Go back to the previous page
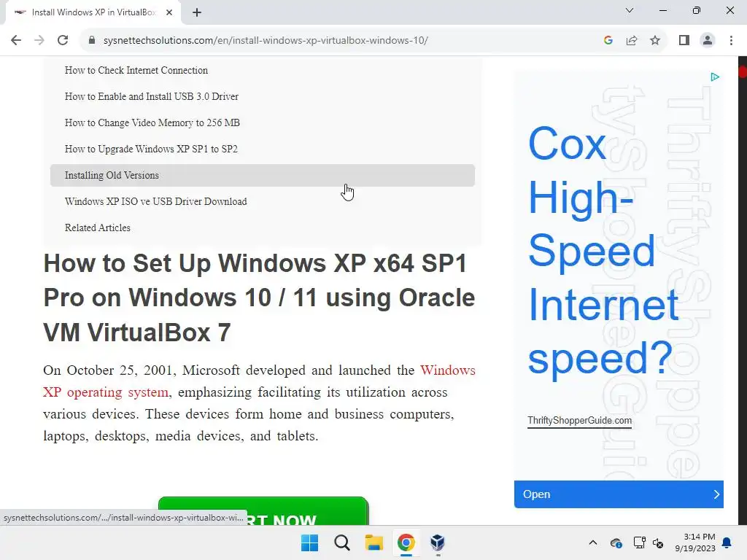 [x=16, y=41]
